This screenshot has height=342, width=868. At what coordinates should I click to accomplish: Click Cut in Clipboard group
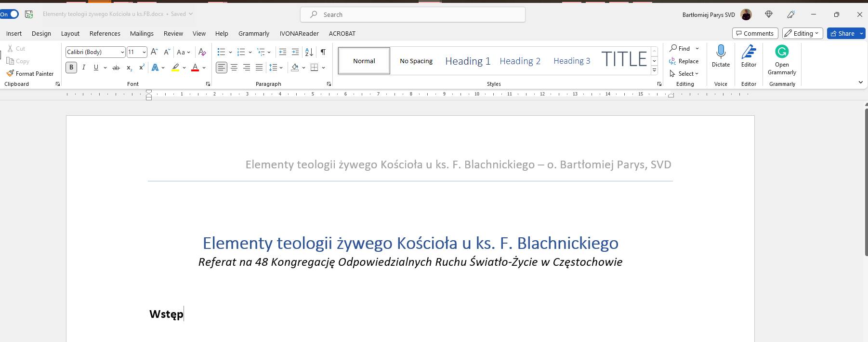click(16, 48)
